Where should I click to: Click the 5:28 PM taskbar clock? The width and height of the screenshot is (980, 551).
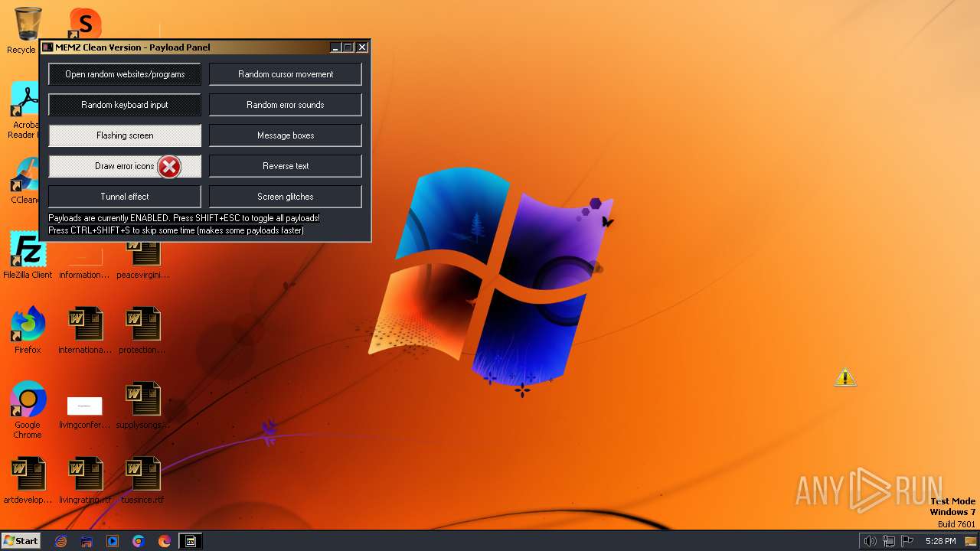(940, 541)
